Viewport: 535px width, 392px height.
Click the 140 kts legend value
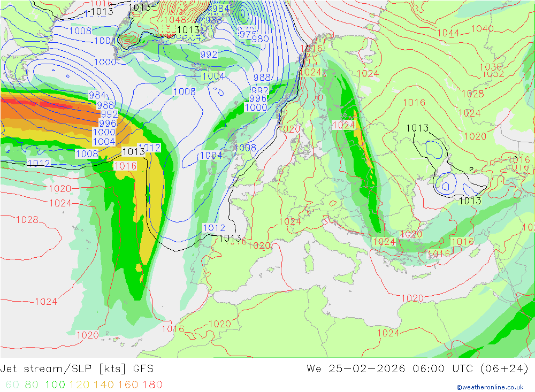coord(104,385)
